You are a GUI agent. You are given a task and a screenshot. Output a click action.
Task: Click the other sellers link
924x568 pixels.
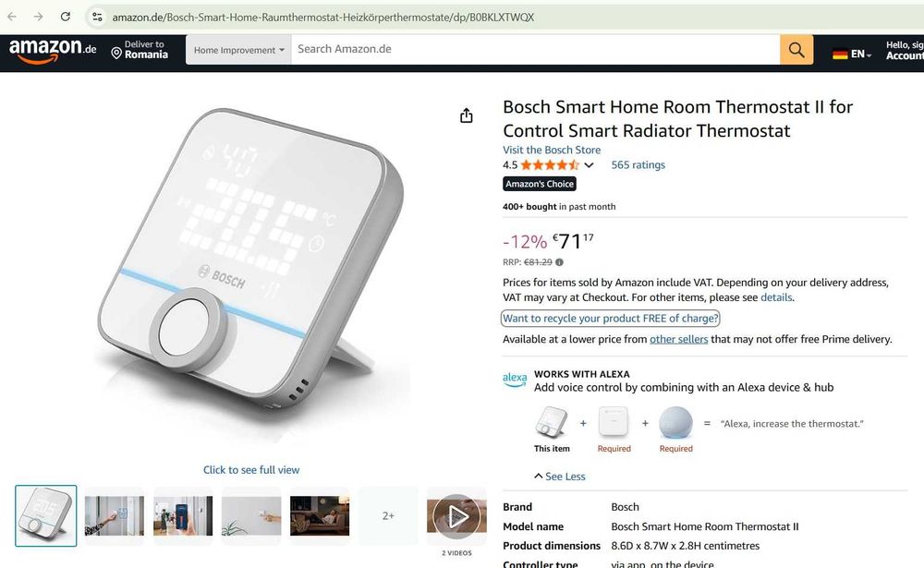pos(678,339)
